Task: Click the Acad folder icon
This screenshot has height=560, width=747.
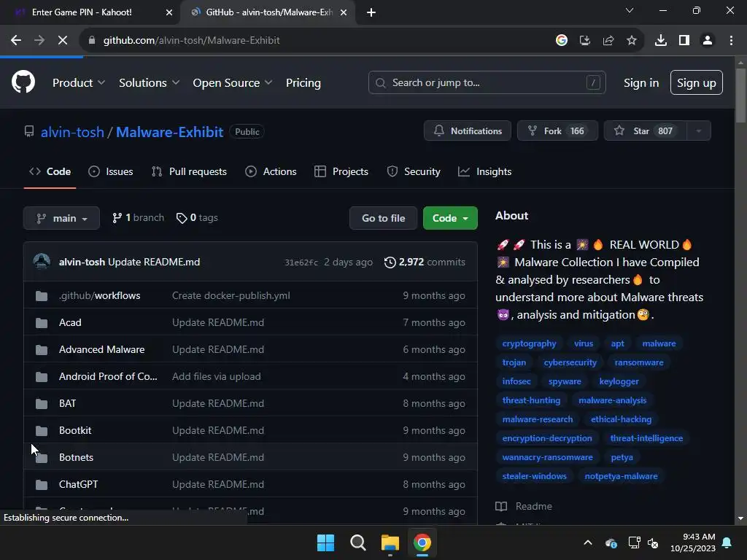Action: (x=42, y=323)
